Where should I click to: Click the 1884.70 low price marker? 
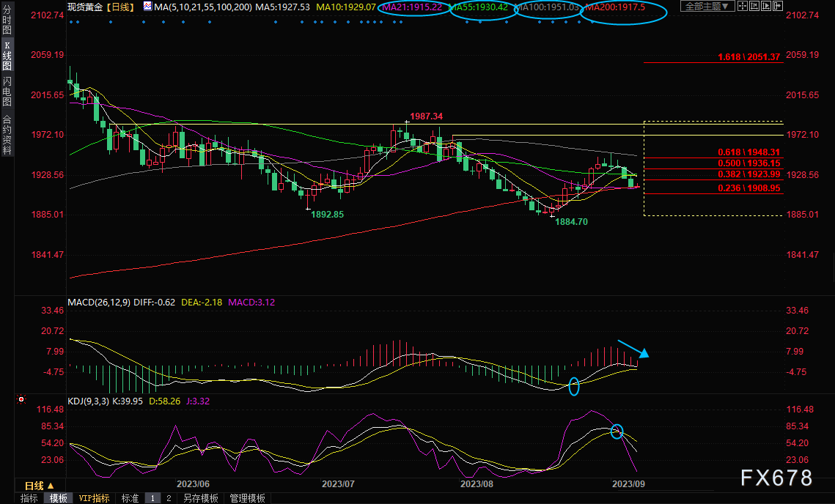[571, 222]
